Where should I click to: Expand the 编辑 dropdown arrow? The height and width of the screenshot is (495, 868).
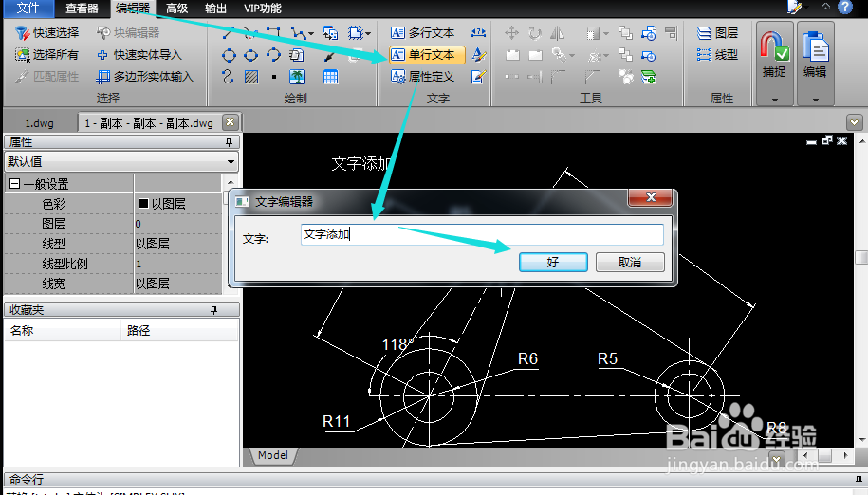[x=816, y=100]
